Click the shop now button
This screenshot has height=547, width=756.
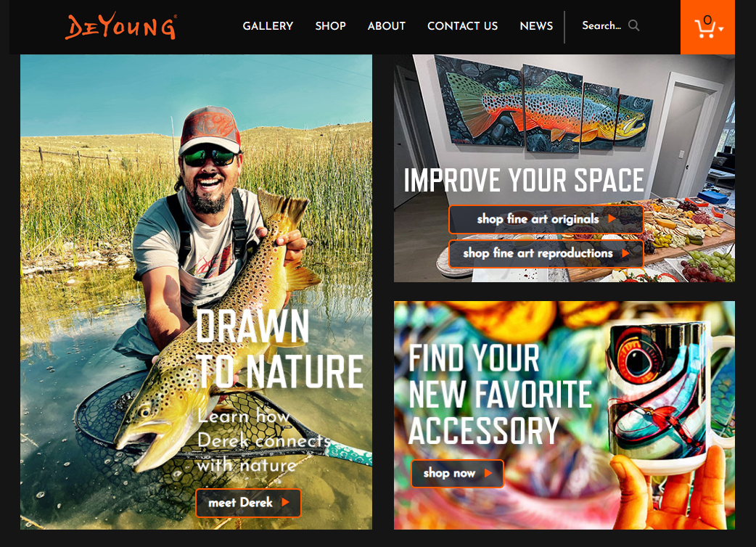(x=458, y=473)
